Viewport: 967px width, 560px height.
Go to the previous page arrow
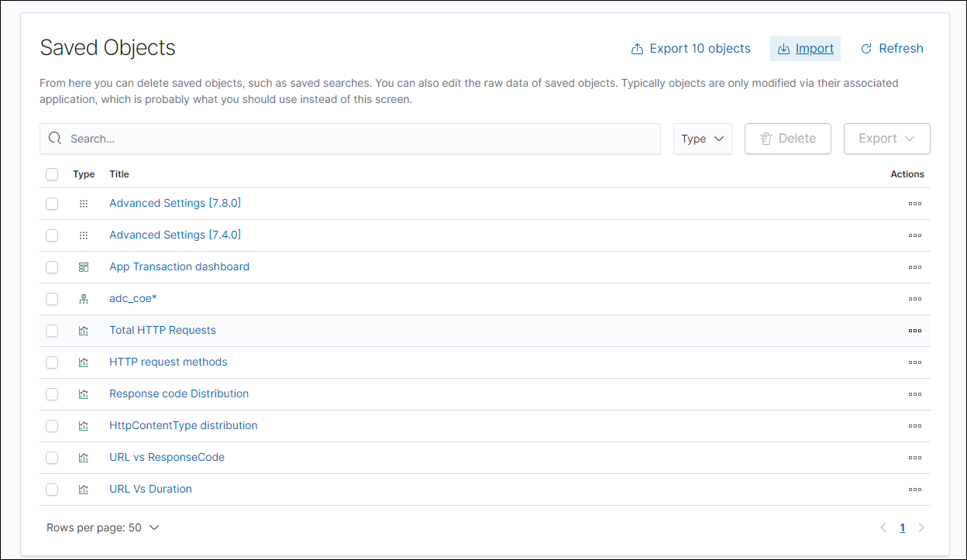pos(883,528)
